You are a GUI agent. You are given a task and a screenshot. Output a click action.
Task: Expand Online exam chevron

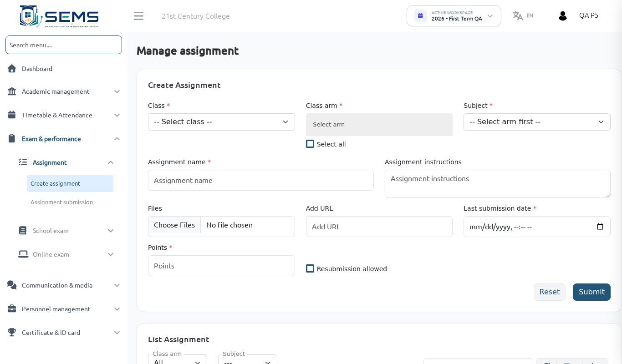111,254
